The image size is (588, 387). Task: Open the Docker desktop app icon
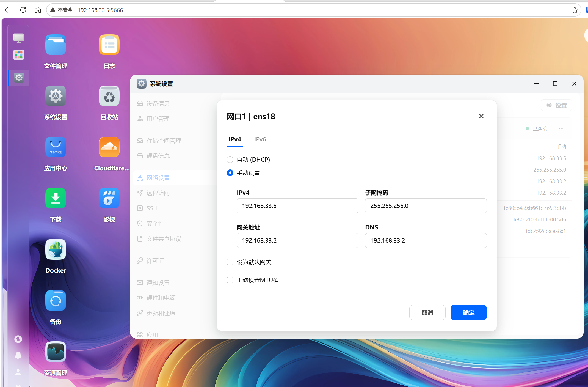56,250
